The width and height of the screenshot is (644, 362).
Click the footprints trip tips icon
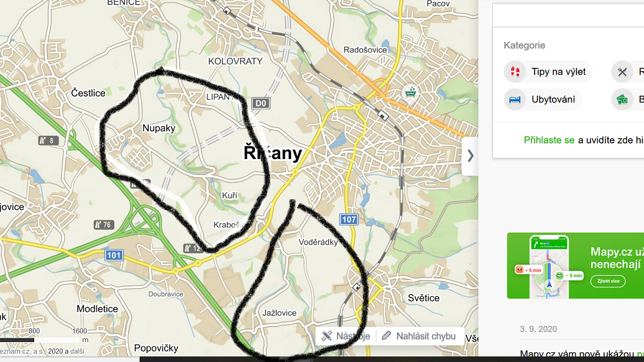(x=515, y=72)
